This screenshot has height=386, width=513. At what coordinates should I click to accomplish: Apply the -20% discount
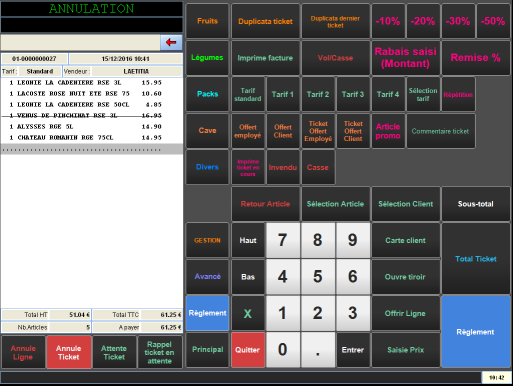click(423, 21)
